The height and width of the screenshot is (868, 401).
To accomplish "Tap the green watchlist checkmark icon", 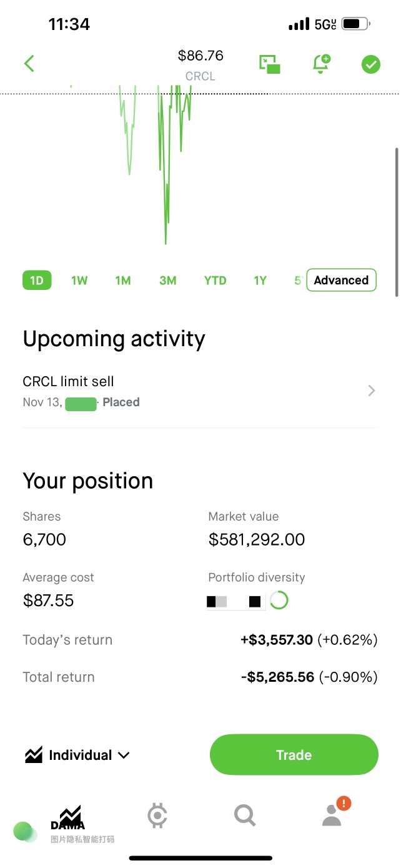I will (371, 64).
